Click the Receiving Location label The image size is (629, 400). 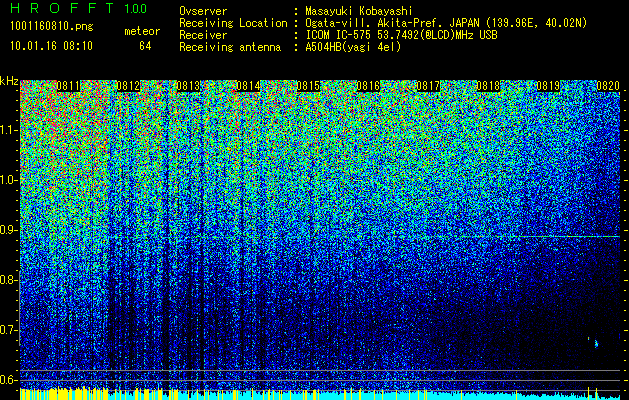(233, 23)
